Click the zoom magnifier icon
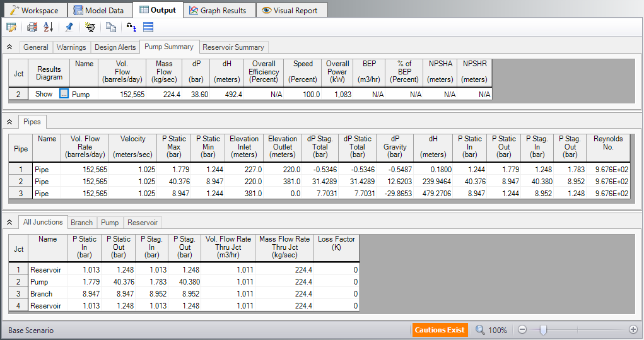The image size is (644, 340). point(481,330)
